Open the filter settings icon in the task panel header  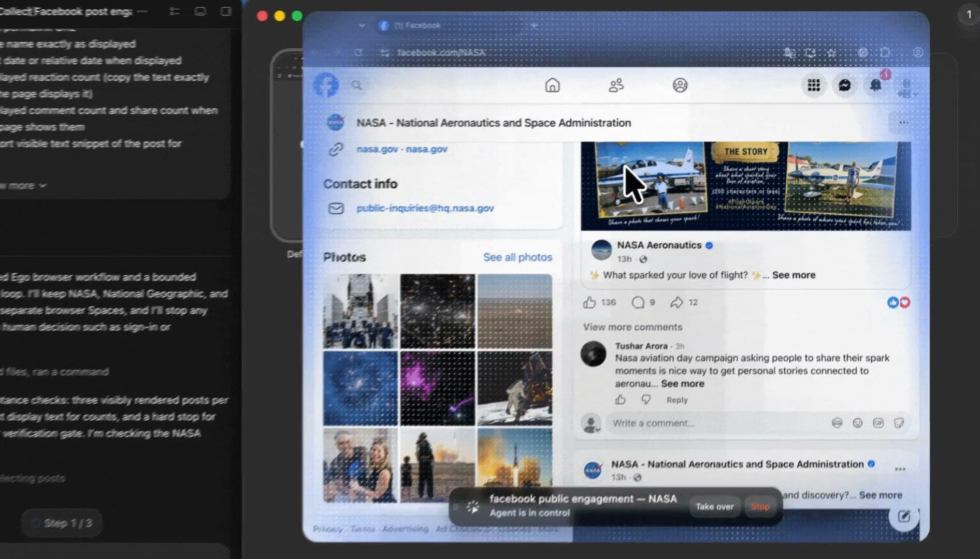click(x=175, y=11)
